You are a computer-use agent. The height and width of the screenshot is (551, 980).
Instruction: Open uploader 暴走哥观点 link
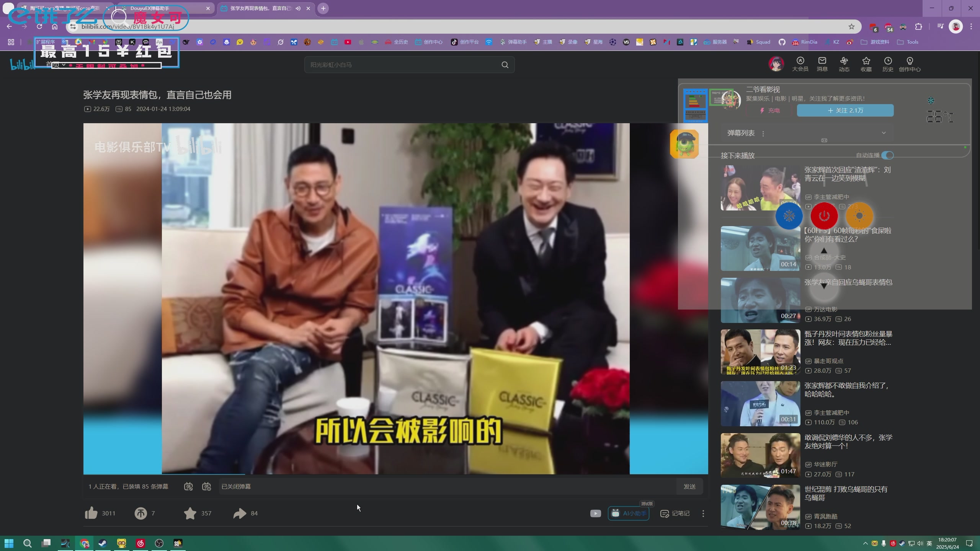point(828,361)
